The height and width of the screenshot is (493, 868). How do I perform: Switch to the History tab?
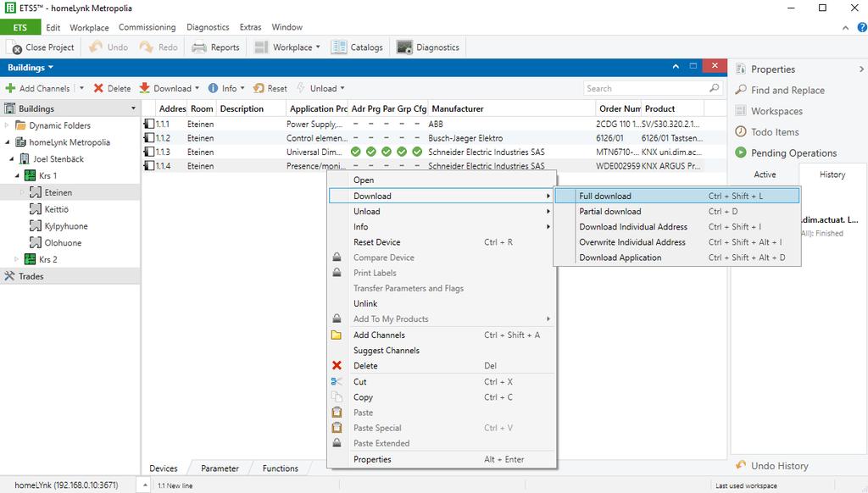832,174
